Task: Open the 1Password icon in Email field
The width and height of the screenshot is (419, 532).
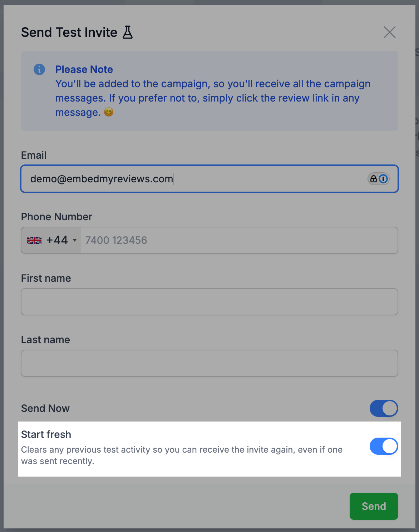Action: [x=383, y=179]
